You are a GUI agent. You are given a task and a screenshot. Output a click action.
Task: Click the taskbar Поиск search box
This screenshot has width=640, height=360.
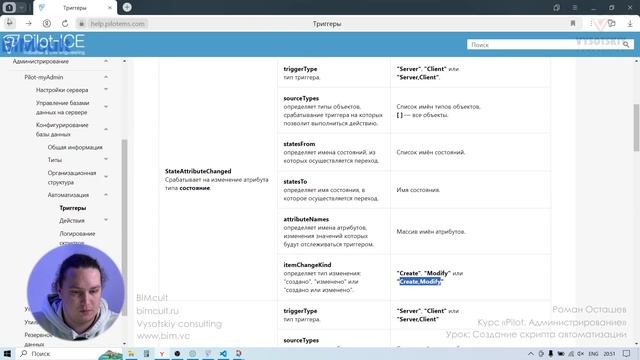pyautogui.click(x=57, y=353)
